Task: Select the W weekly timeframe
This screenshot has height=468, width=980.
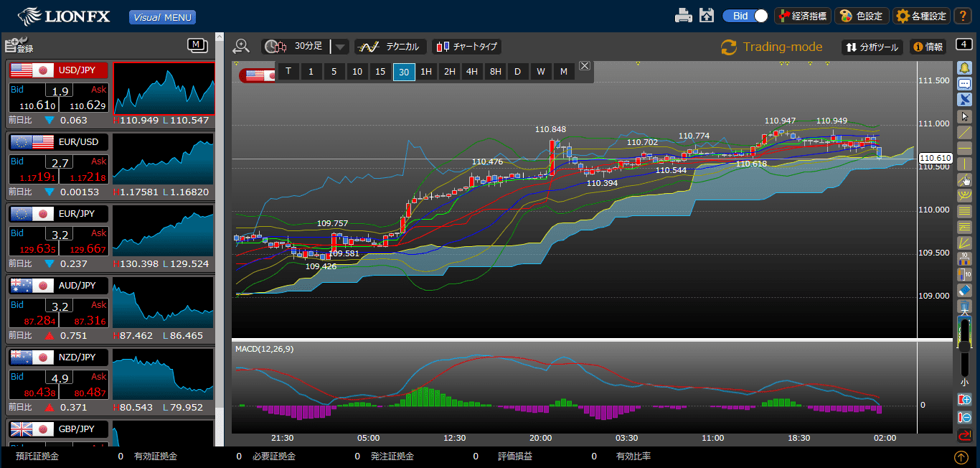Action: click(x=541, y=72)
